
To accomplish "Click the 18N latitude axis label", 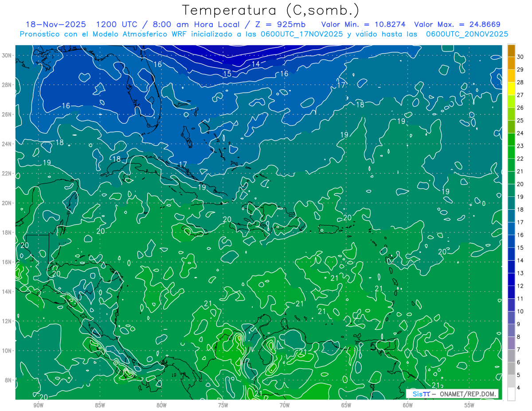I will click(x=8, y=232).
